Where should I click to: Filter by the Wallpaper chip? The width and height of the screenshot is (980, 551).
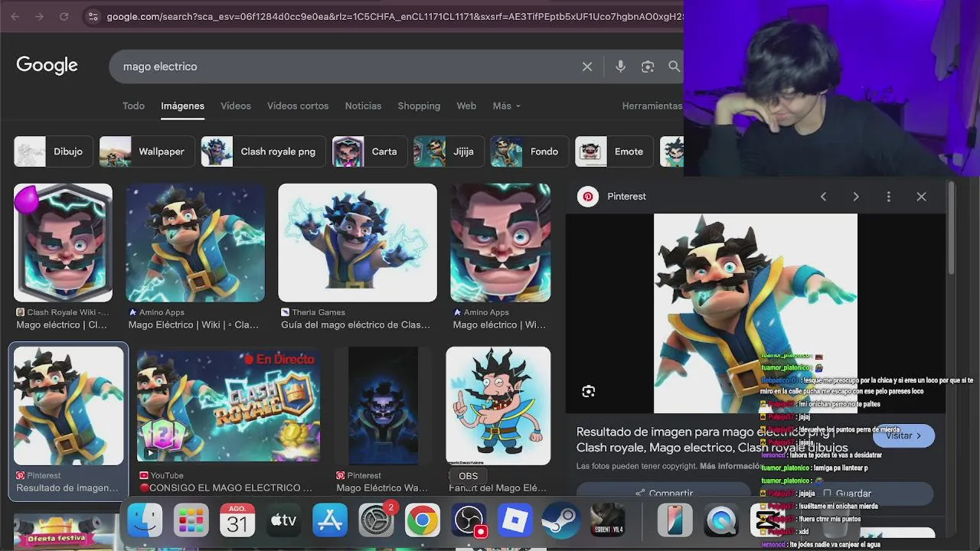click(x=145, y=152)
